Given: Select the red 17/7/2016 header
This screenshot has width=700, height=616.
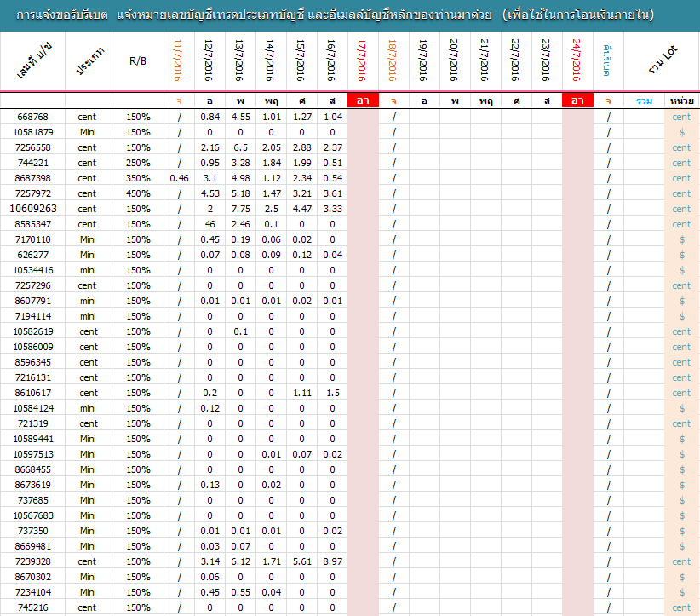Looking at the screenshot, I should [x=363, y=61].
